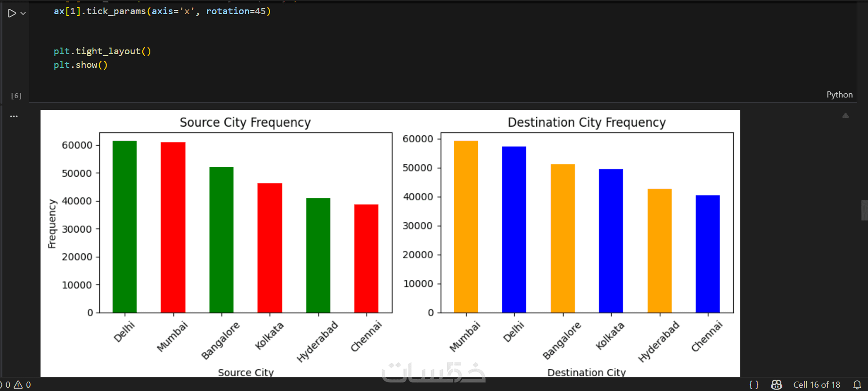868x391 pixels.
Task: Place cursor on plt.tight_layout() line
Action: (x=102, y=51)
